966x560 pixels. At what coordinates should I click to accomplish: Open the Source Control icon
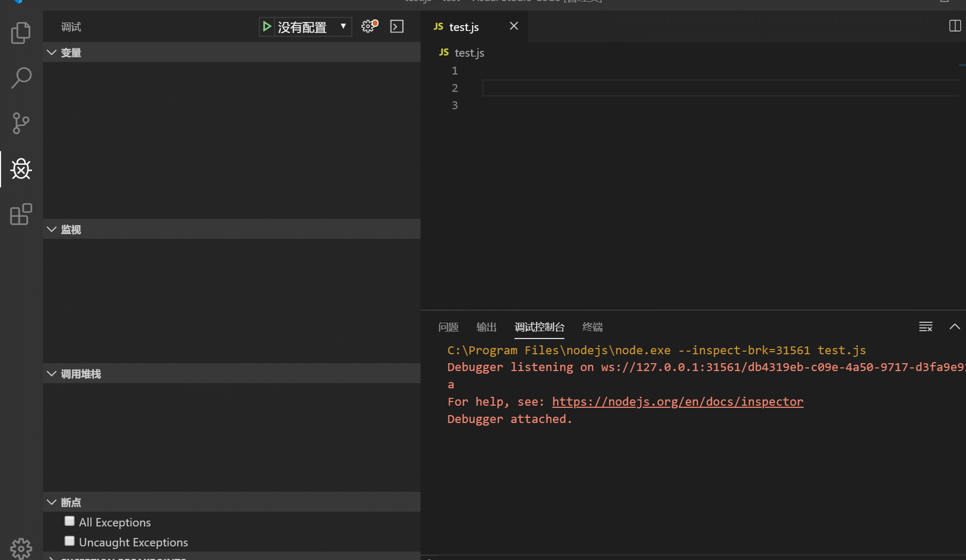pos(20,123)
